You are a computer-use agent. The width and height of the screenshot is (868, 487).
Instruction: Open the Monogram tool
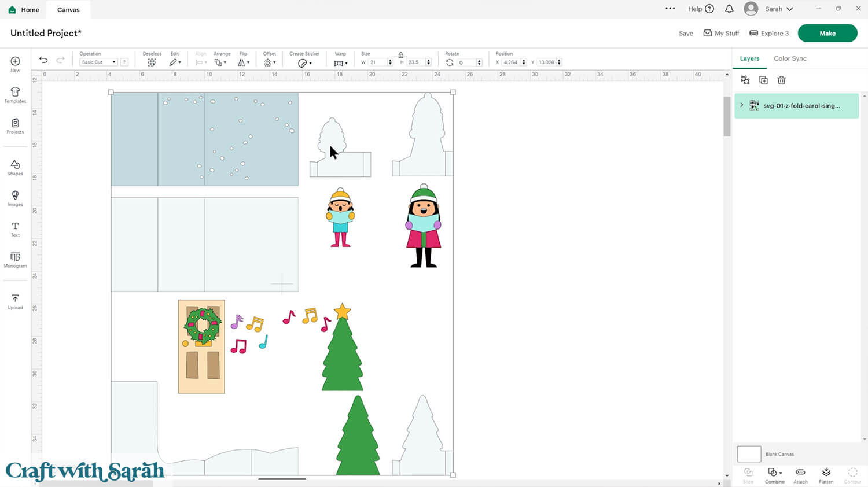click(x=15, y=260)
